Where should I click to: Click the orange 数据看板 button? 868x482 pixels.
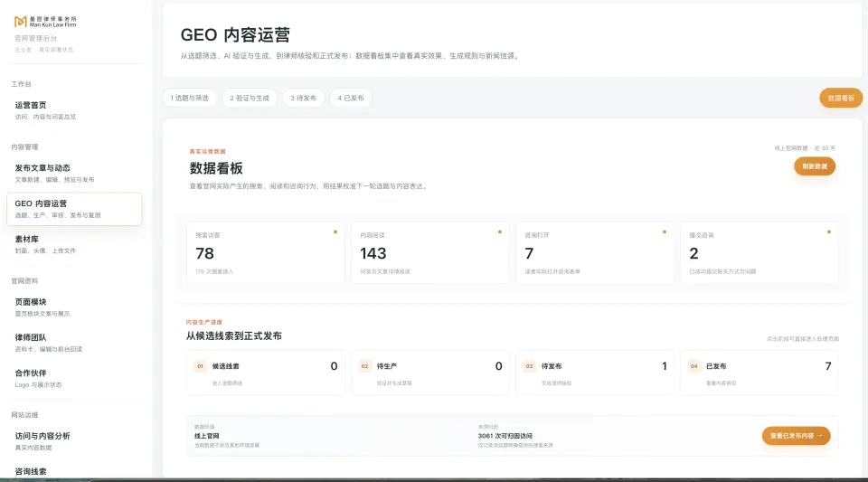841,98
